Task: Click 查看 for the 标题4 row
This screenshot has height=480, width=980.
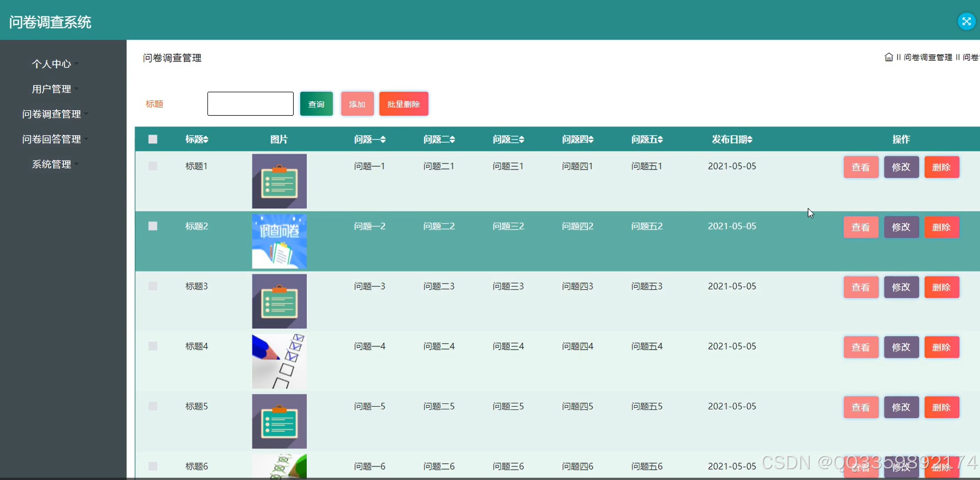Action: [861, 347]
